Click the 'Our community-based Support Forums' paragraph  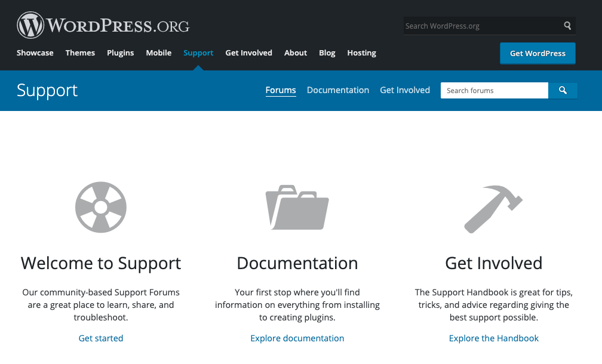coord(100,305)
